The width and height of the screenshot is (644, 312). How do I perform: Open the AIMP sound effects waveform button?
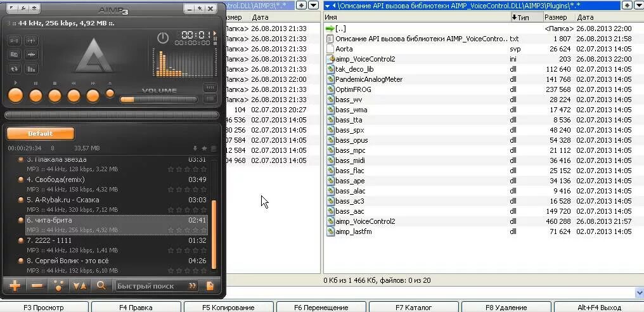point(31,55)
